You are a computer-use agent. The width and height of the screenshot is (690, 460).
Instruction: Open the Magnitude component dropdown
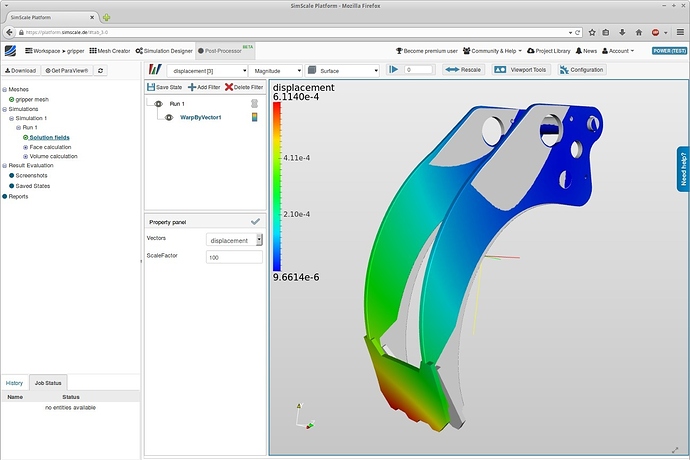pos(275,70)
